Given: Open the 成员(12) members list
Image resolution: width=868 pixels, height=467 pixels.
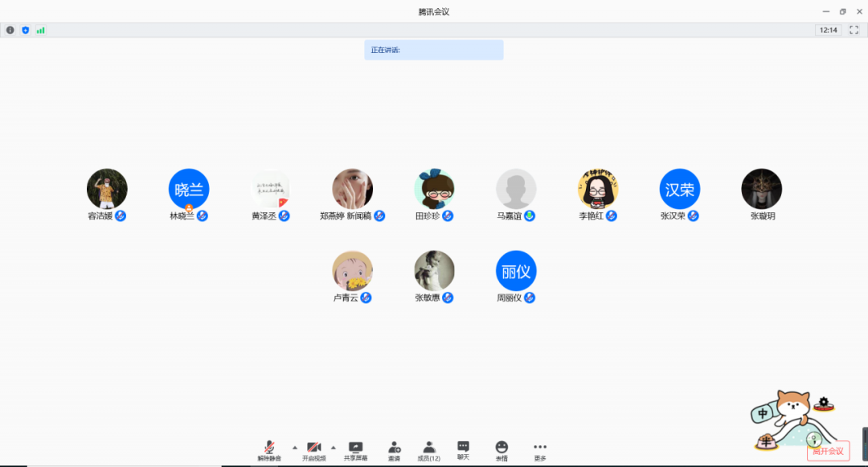Looking at the screenshot, I should [429, 449].
